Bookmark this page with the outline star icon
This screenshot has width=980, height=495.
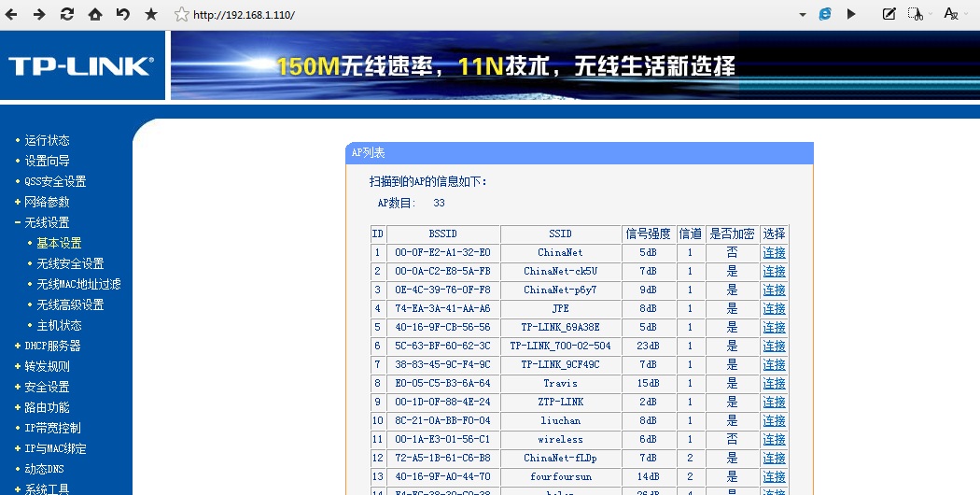182,14
